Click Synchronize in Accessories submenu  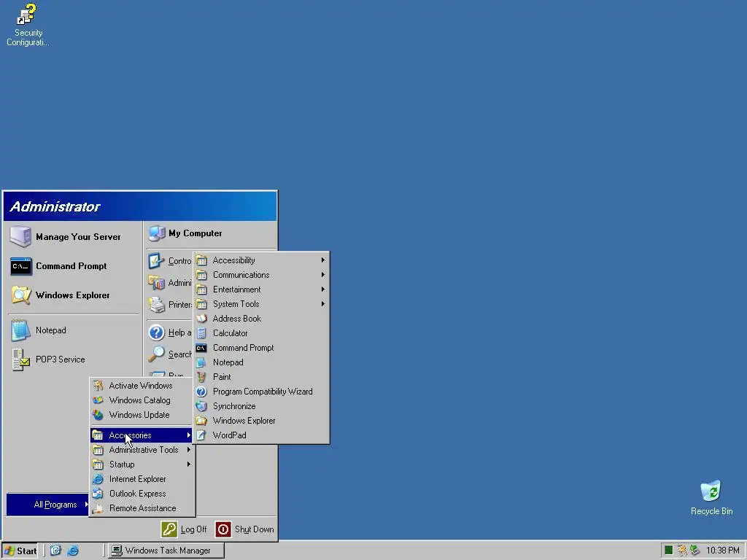point(261,406)
